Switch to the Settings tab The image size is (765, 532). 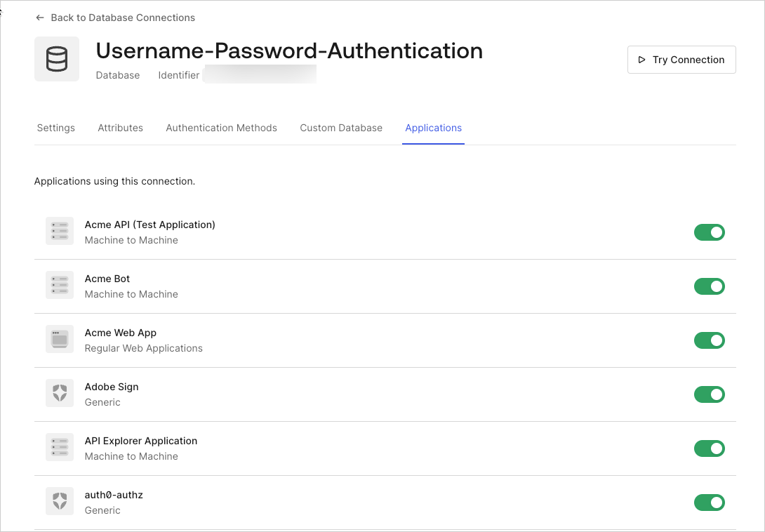[x=56, y=128]
